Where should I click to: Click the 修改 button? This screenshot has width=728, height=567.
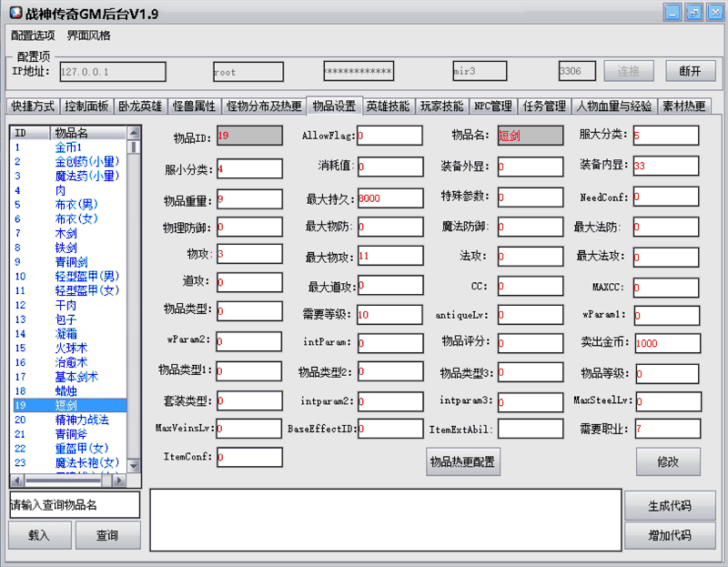(x=667, y=461)
